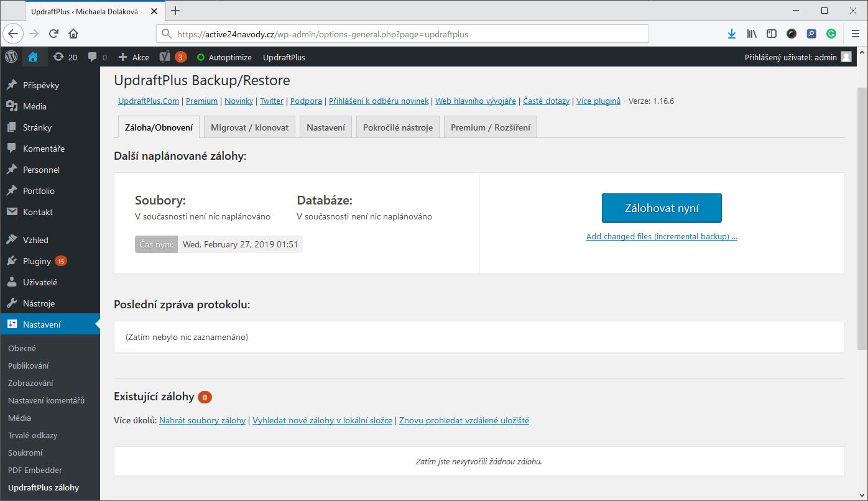The width and height of the screenshot is (868, 501).
Task: Switch to Migrovat / klonovat tab
Action: point(249,127)
